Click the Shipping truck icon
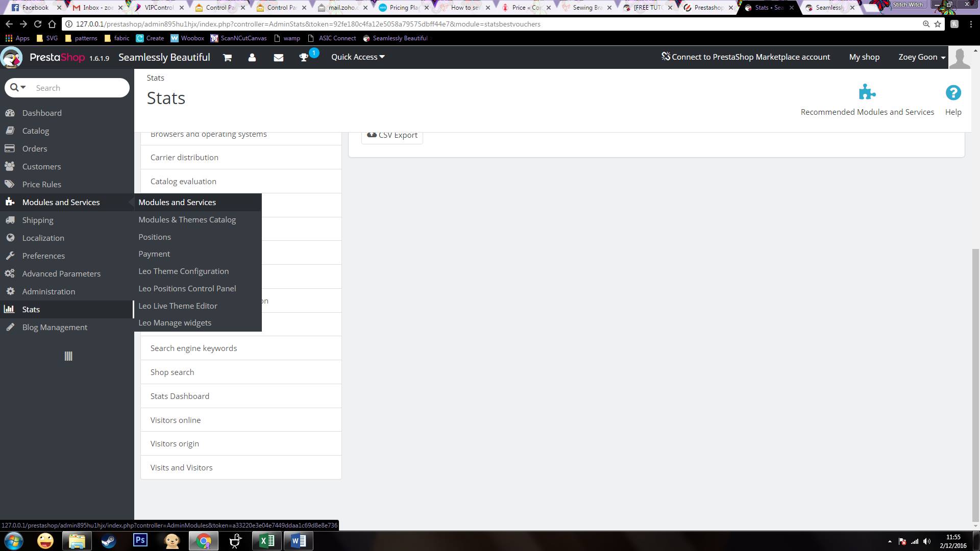Screen dimensions: 980x551 [10, 220]
